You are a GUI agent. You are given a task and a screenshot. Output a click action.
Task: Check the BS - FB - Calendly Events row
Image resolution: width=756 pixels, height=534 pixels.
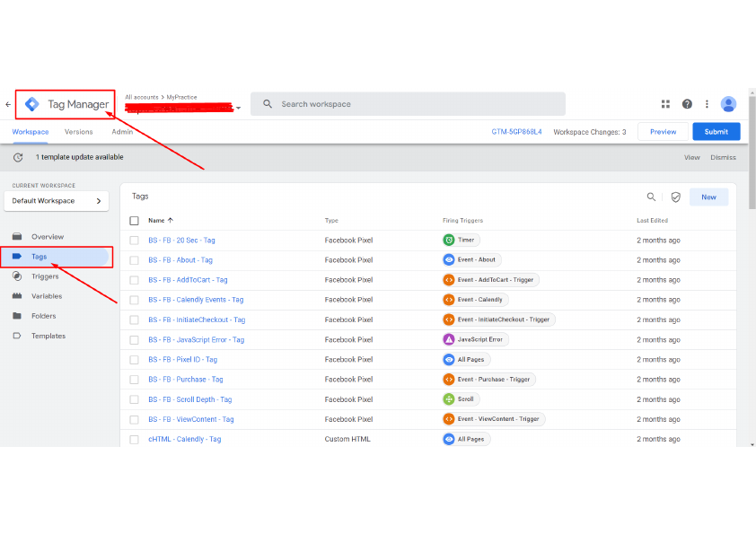click(134, 300)
